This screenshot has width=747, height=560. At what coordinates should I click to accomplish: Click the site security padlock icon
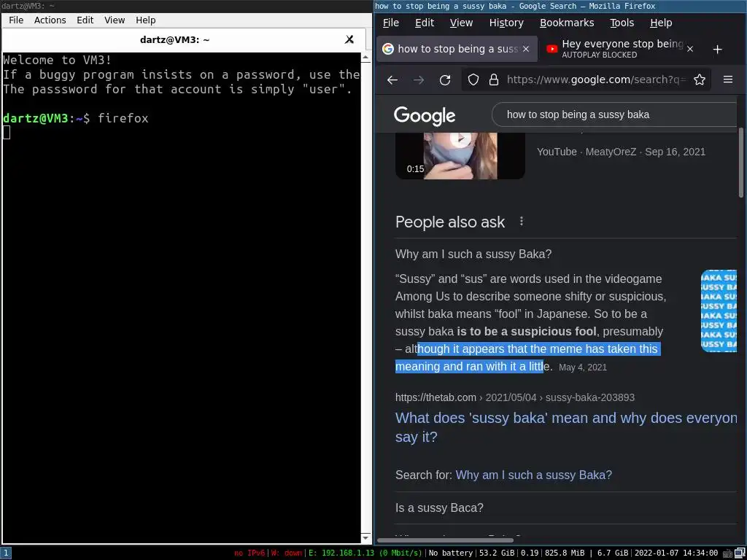point(494,79)
